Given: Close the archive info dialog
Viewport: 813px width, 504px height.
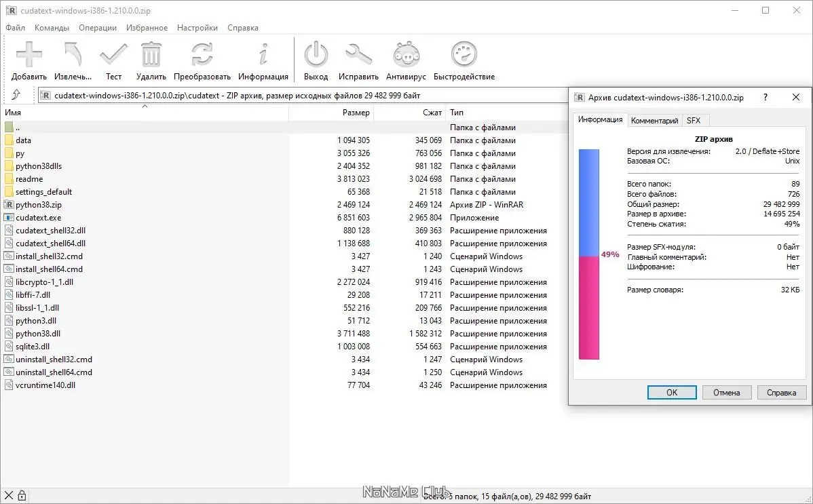Looking at the screenshot, I should [x=796, y=98].
